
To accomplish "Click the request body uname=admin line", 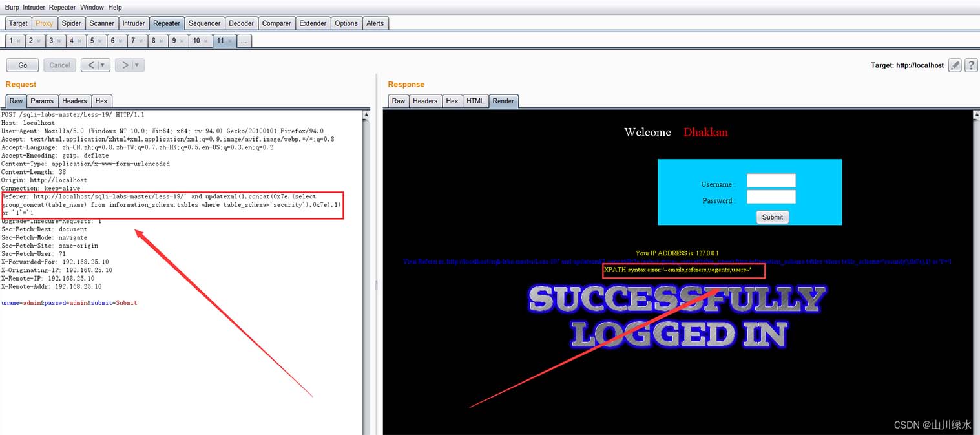I will [69, 302].
